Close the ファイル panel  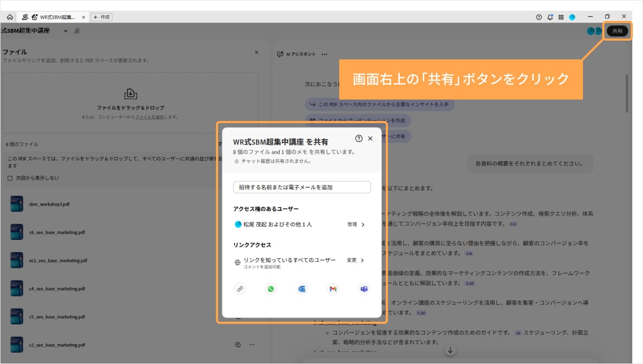pyautogui.click(x=256, y=52)
